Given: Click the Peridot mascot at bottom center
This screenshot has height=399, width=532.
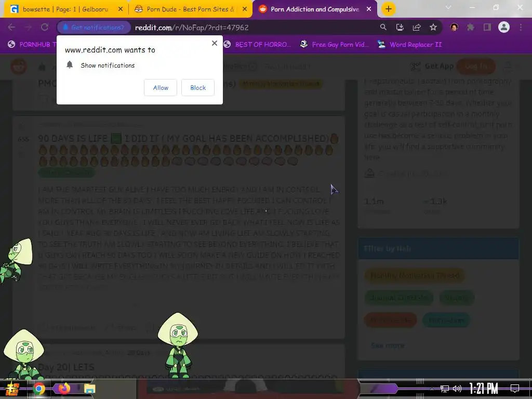Looking at the screenshot, I should click(178, 345).
